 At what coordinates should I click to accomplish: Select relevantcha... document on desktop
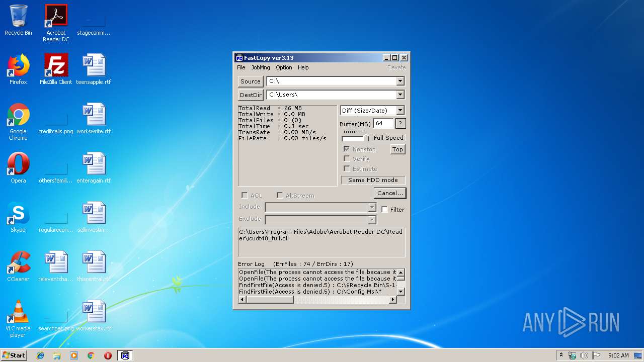pyautogui.click(x=56, y=266)
